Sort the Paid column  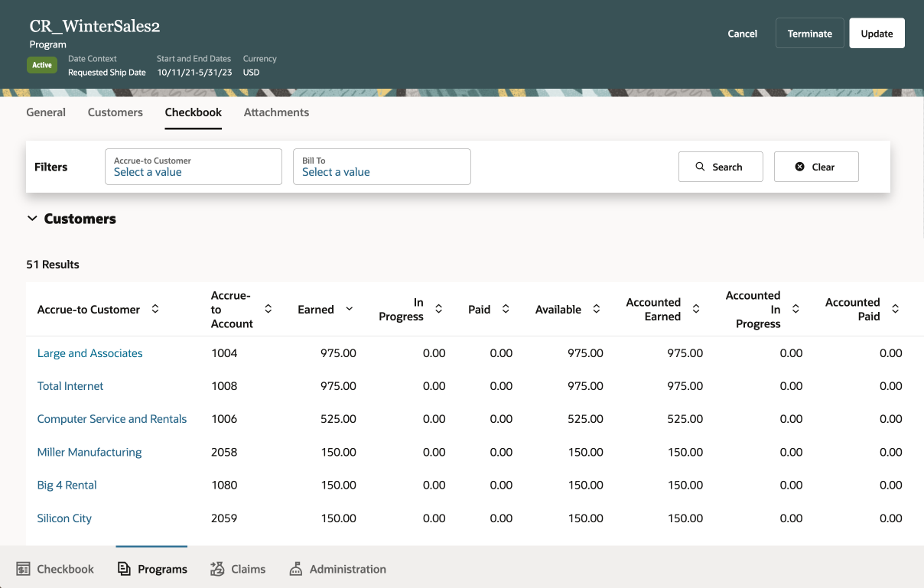coord(506,309)
